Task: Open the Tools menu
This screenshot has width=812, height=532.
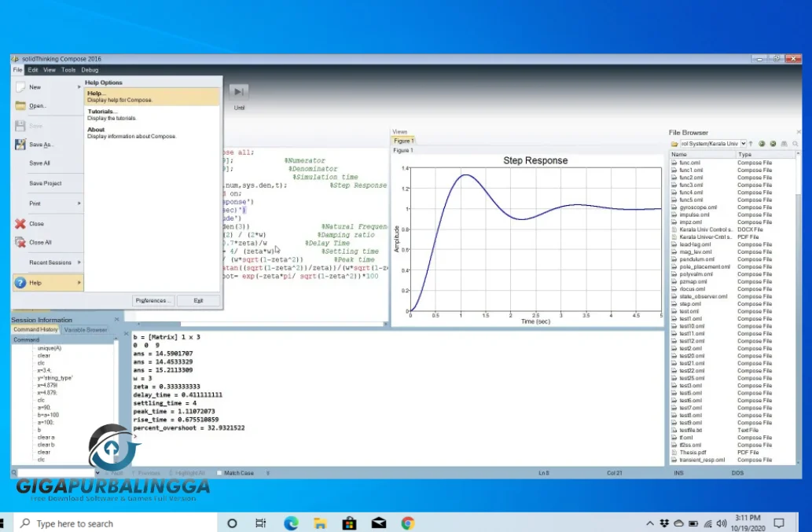Action: (x=68, y=70)
